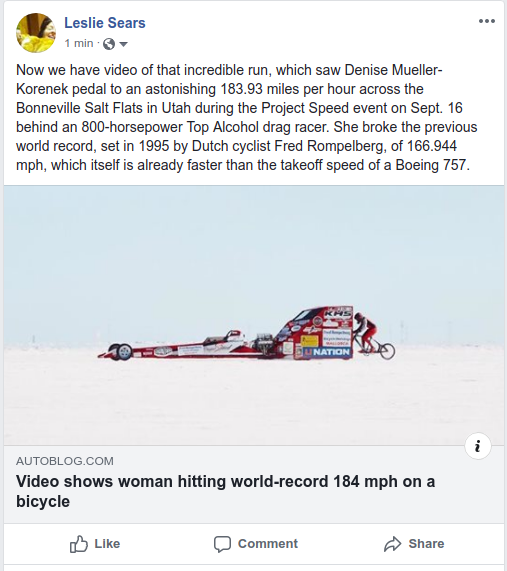Viewport: 507px width, 571px height.
Task: Click the Like button label
Action: [x=107, y=544]
